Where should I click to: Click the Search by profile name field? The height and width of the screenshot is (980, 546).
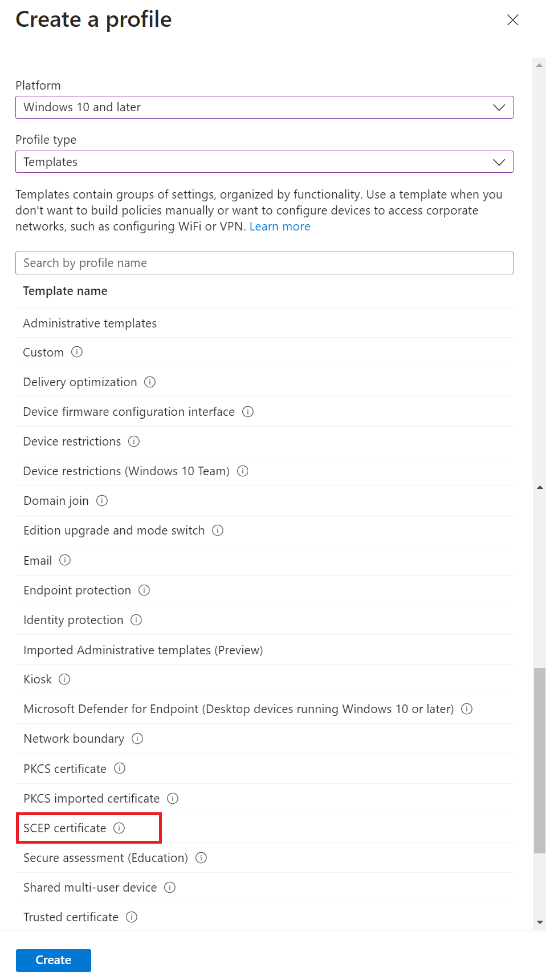pos(264,263)
